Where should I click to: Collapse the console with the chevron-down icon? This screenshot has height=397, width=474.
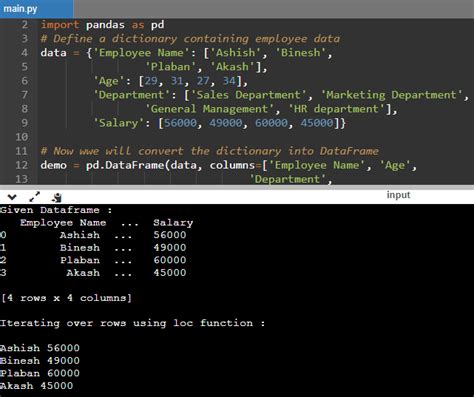12,197
